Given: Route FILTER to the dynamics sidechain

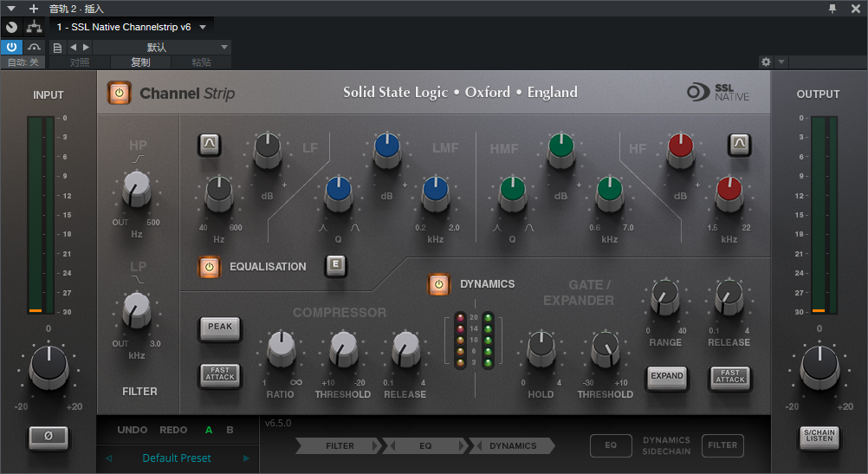Looking at the screenshot, I should click(722, 445).
